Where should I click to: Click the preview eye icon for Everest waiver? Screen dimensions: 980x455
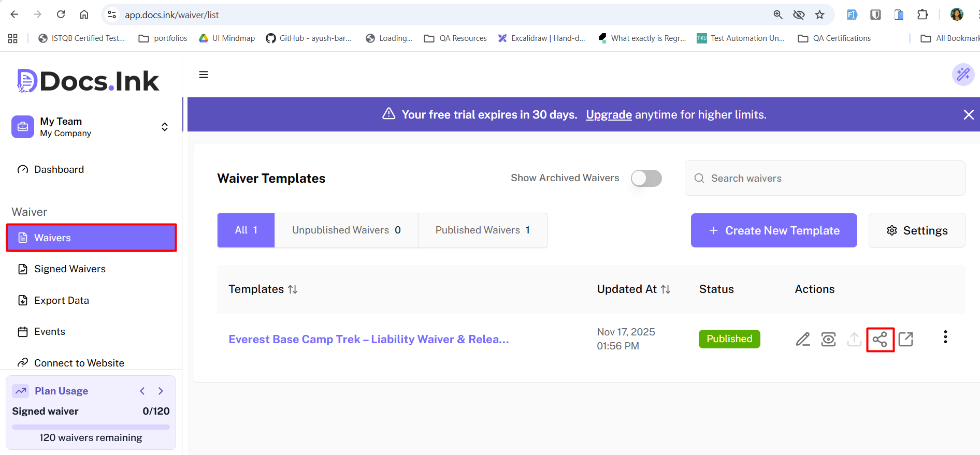[x=828, y=340]
